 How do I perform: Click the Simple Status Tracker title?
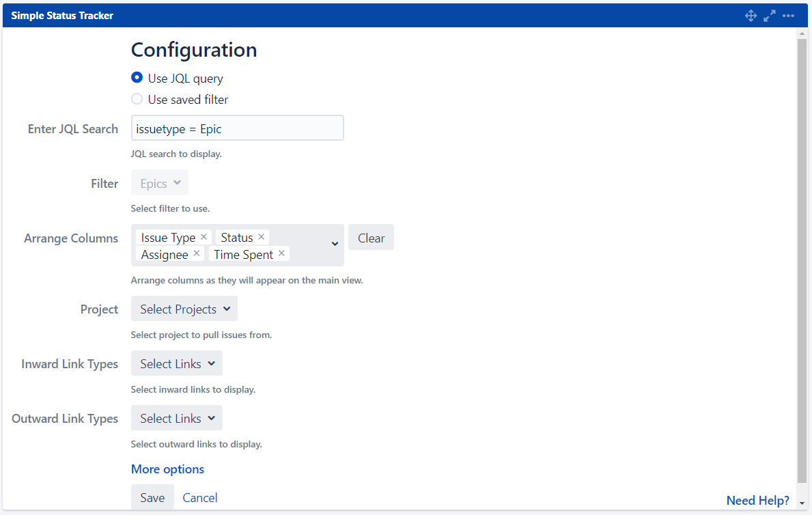tap(62, 16)
